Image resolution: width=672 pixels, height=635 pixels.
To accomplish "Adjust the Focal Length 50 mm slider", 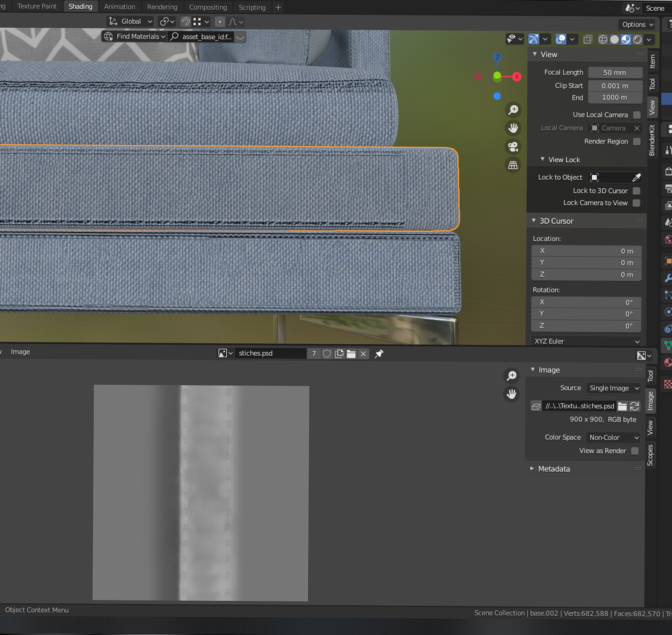I will click(615, 72).
